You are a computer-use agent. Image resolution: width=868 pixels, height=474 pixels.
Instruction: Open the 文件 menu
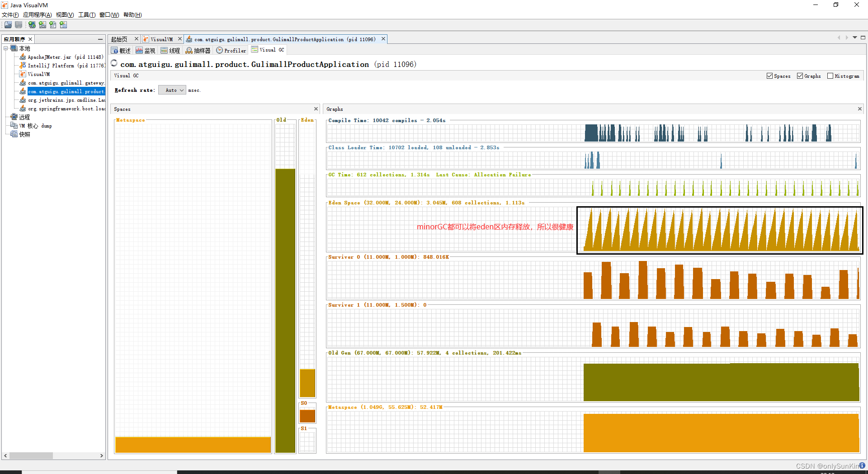coord(10,15)
